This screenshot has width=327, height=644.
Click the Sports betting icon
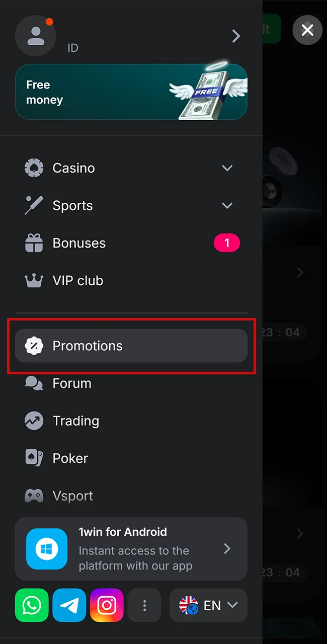tap(34, 205)
